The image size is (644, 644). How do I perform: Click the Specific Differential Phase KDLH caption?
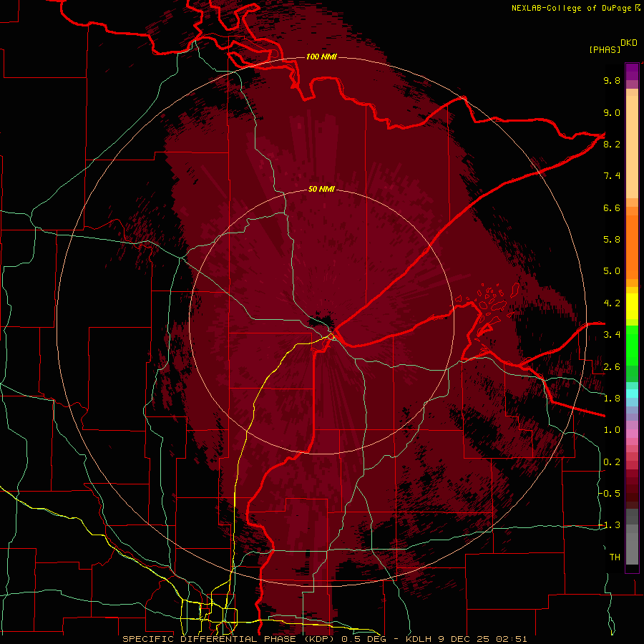(x=324, y=639)
